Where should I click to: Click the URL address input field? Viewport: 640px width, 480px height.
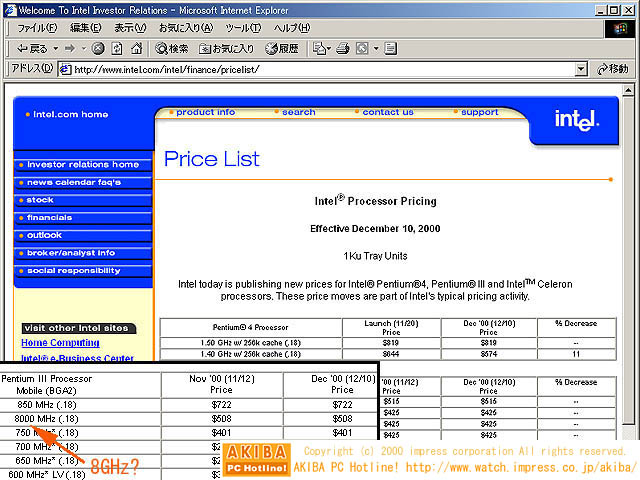(320, 69)
